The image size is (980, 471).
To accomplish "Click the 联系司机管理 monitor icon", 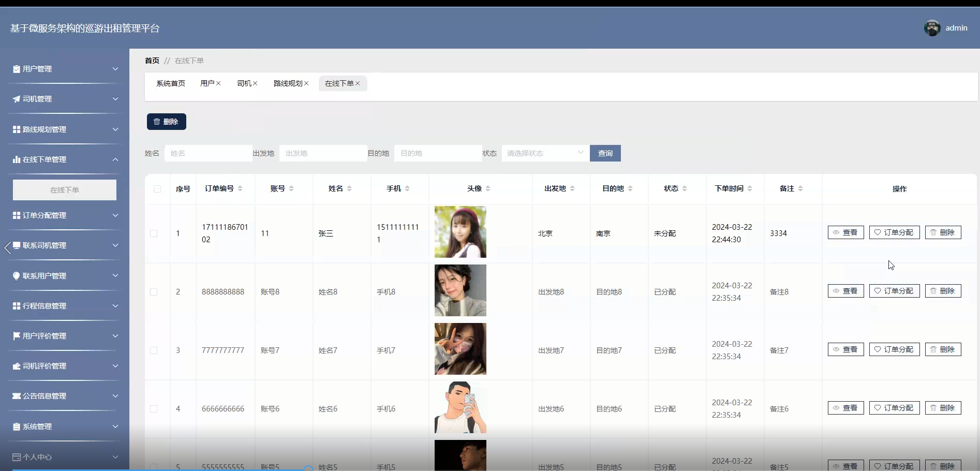I will [x=17, y=245].
